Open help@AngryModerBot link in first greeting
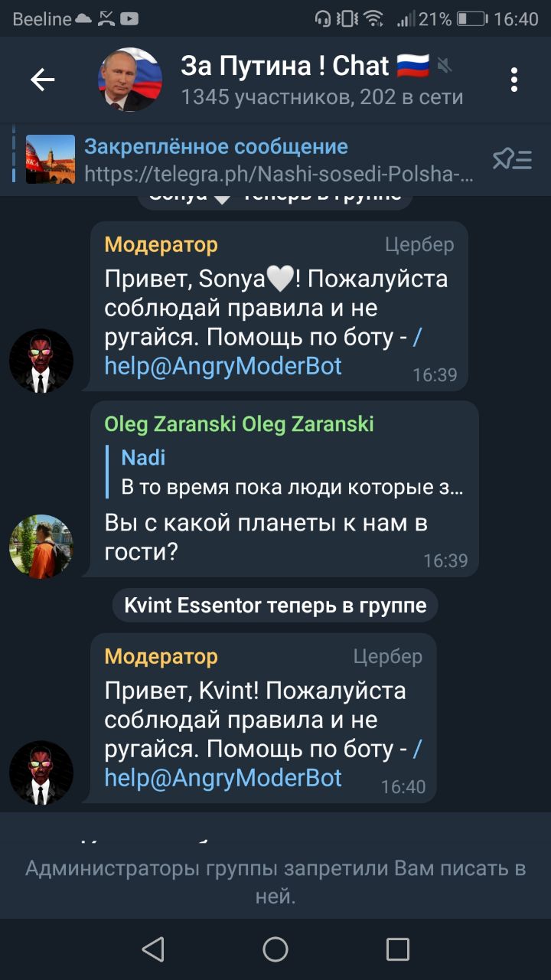551x980 pixels. tap(223, 366)
